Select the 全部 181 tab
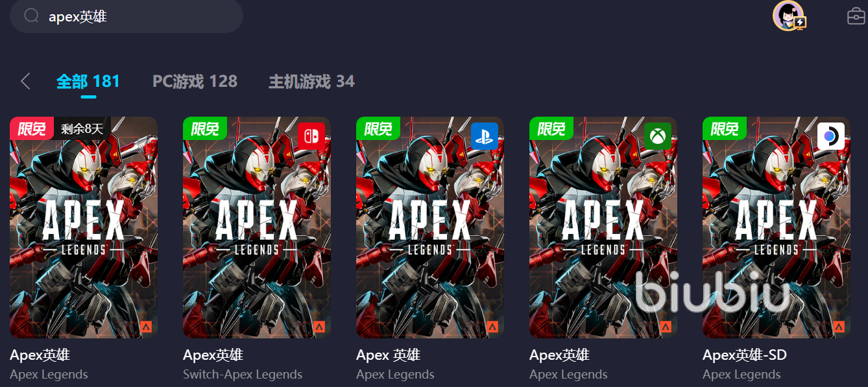Image resolution: width=868 pixels, height=387 pixels. click(88, 82)
